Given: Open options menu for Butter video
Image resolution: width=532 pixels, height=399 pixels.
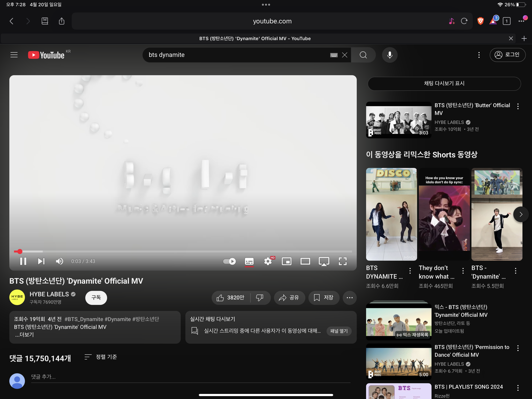Looking at the screenshot, I should pos(518,106).
